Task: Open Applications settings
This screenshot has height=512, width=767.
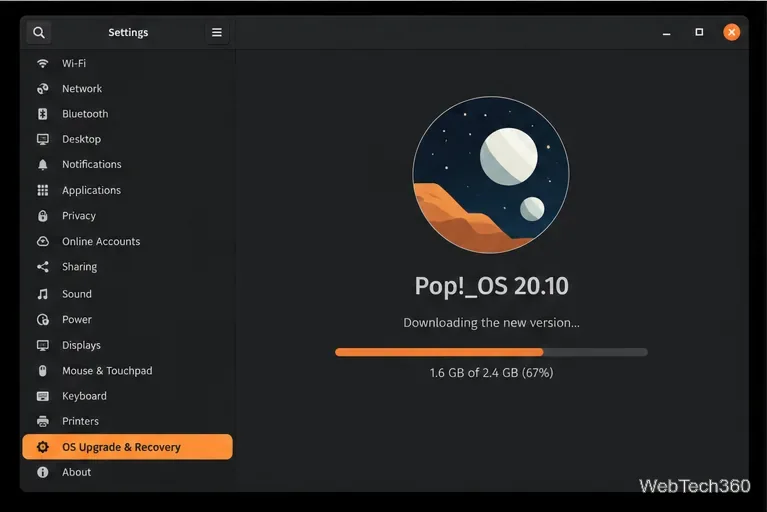Action: [x=91, y=190]
